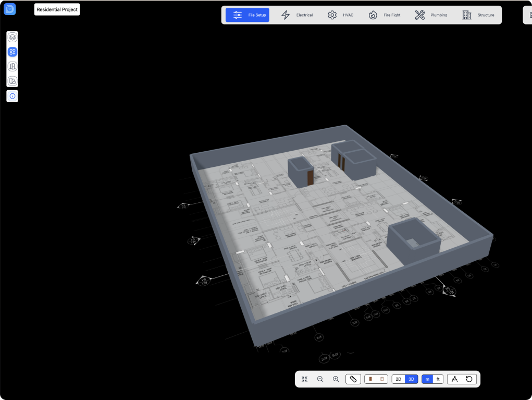Click the info icon in sidebar
The image size is (532, 400).
pos(13,96)
